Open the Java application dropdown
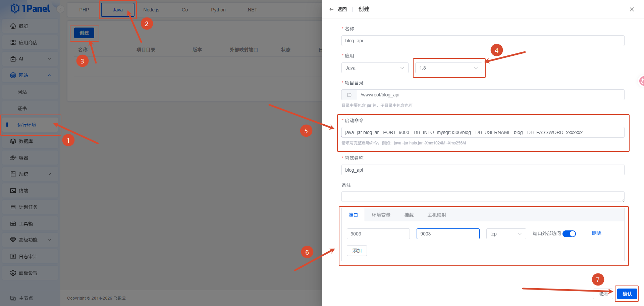The image size is (644, 306). click(x=375, y=68)
